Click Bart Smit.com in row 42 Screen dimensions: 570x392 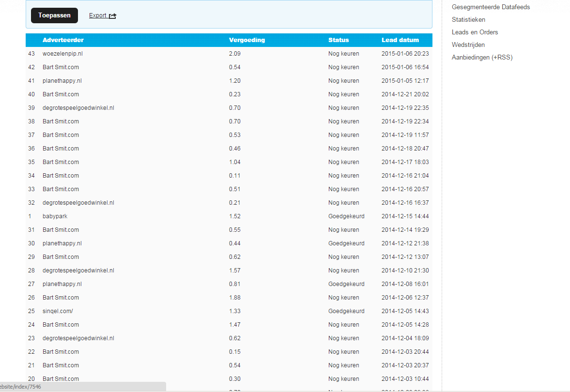(61, 67)
